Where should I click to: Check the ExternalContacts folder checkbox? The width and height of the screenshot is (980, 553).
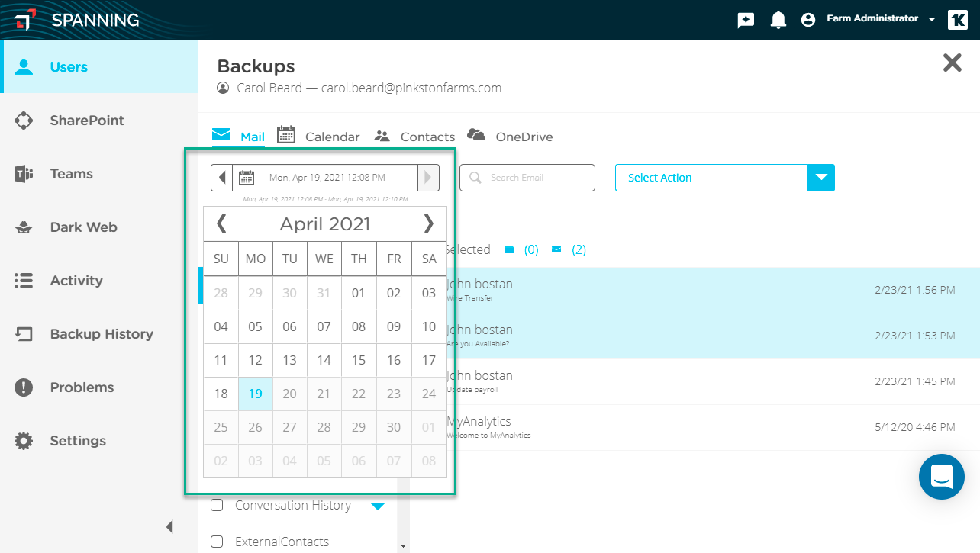217,542
